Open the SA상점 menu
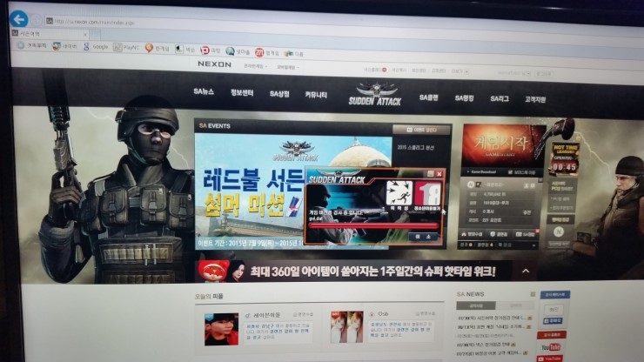Screen dimensions: 644x362 [279, 94]
